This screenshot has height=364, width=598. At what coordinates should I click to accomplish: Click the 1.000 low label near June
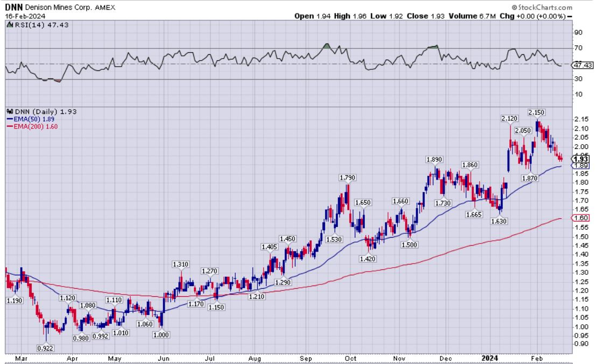pos(161,334)
